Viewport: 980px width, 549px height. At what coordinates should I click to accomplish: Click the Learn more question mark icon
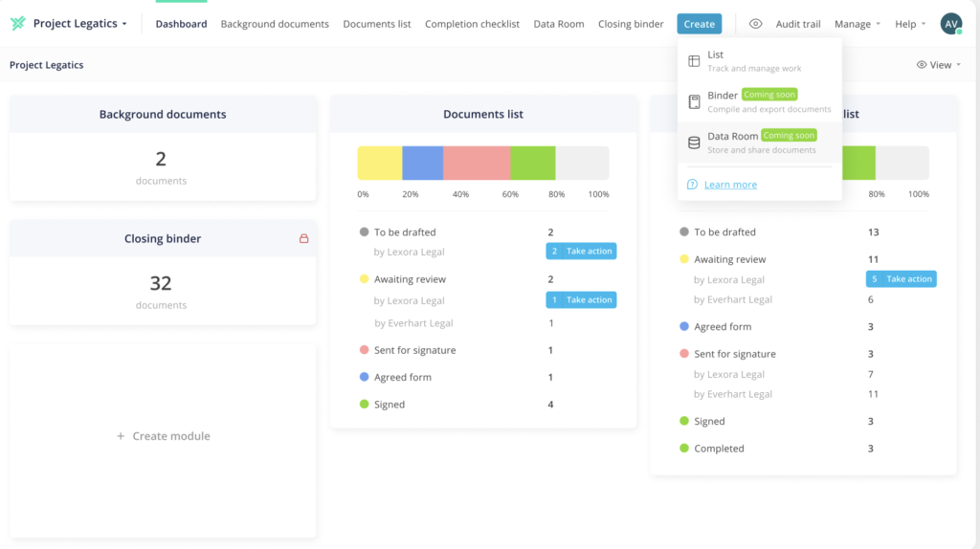(x=693, y=185)
